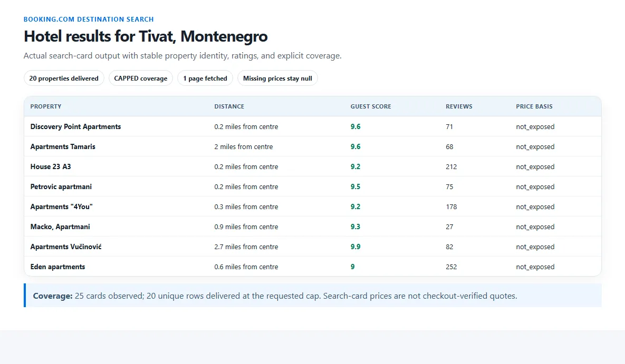Click the 'Hotel results for Tivat, Montenegro' heading
The width and height of the screenshot is (625, 364).
tap(146, 36)
